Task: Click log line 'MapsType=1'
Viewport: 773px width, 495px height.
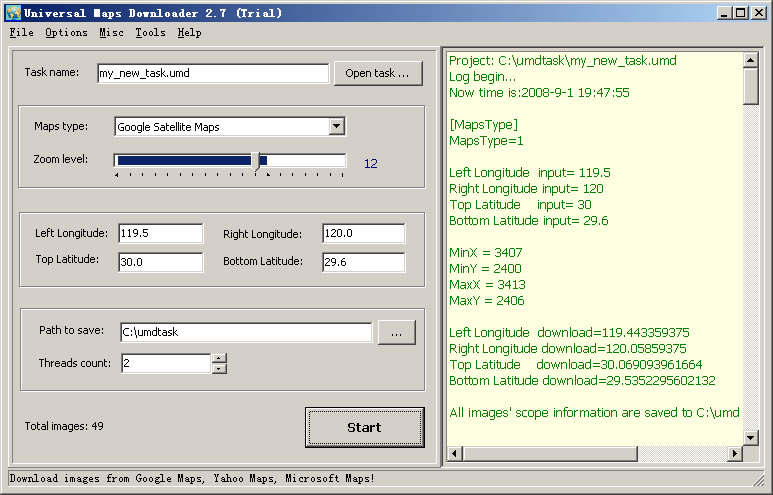Action: pos(486,141)
